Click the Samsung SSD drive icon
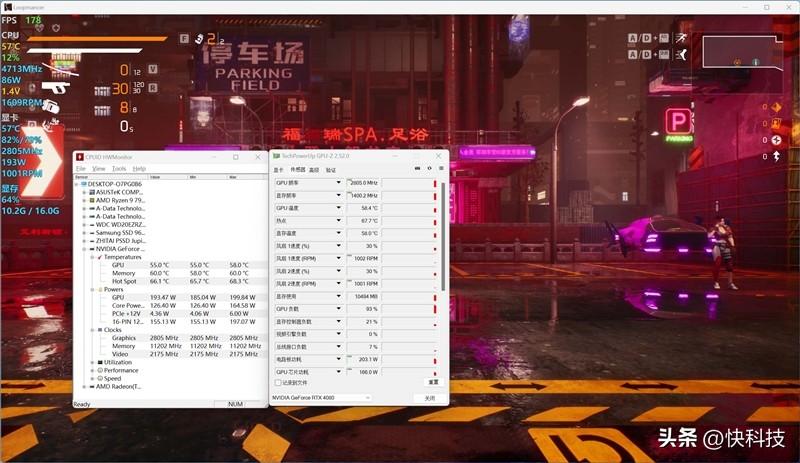 tap(93, 232)
